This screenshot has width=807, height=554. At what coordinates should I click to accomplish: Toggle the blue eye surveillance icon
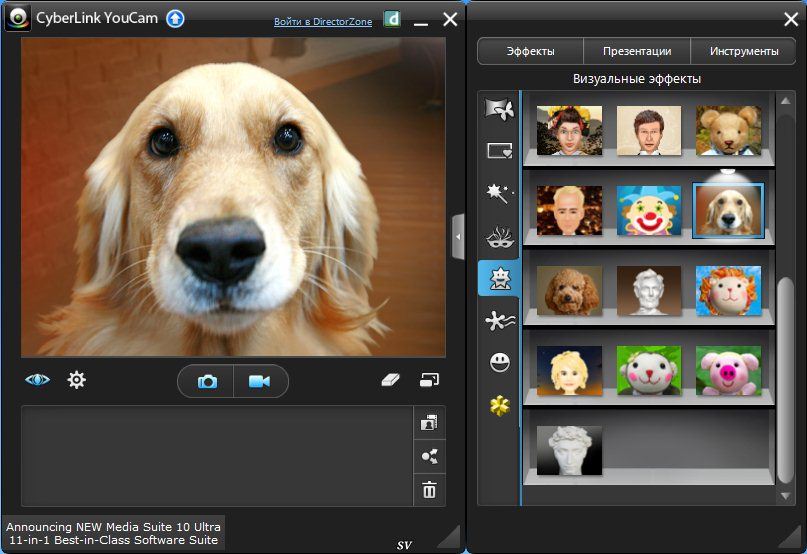(x=37, y=380)
